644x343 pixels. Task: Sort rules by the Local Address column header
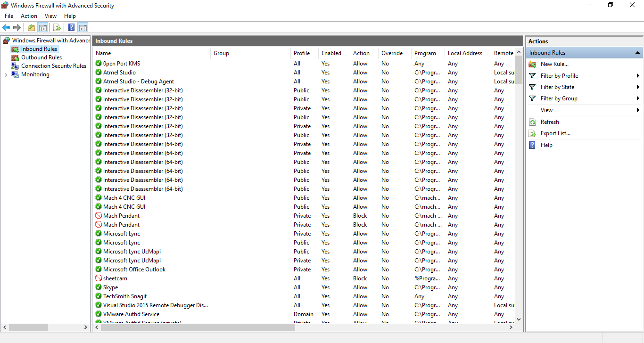tap(468, 53)
